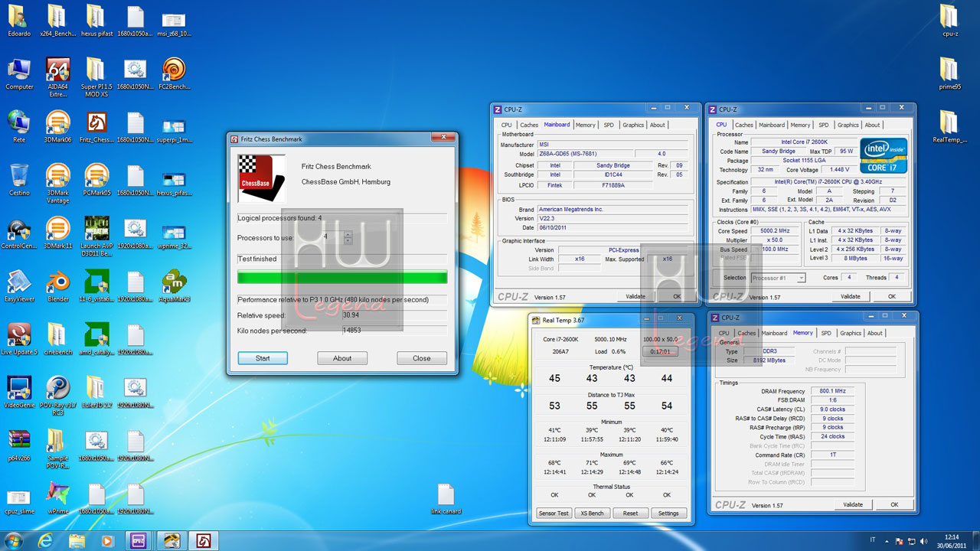Image resolution: width=980 pixels, height=551 pixels.
Task: Click the DRAM Frequency 800.1 MHz field
Action: click(x=833, y=391)
